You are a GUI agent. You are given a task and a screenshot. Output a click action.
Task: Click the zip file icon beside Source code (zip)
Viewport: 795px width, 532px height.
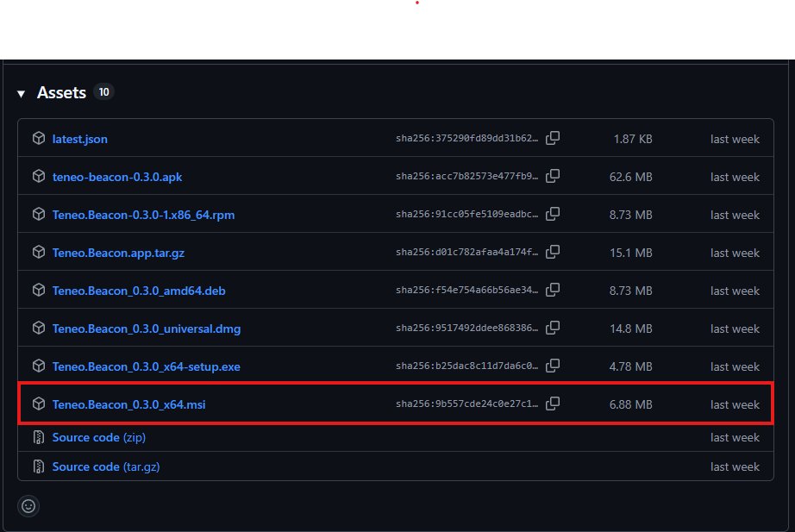(x=39, y=437)
